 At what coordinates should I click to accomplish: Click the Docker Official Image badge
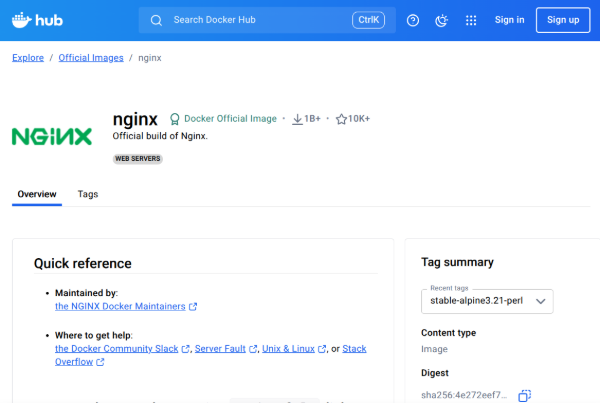pos(222,119)
